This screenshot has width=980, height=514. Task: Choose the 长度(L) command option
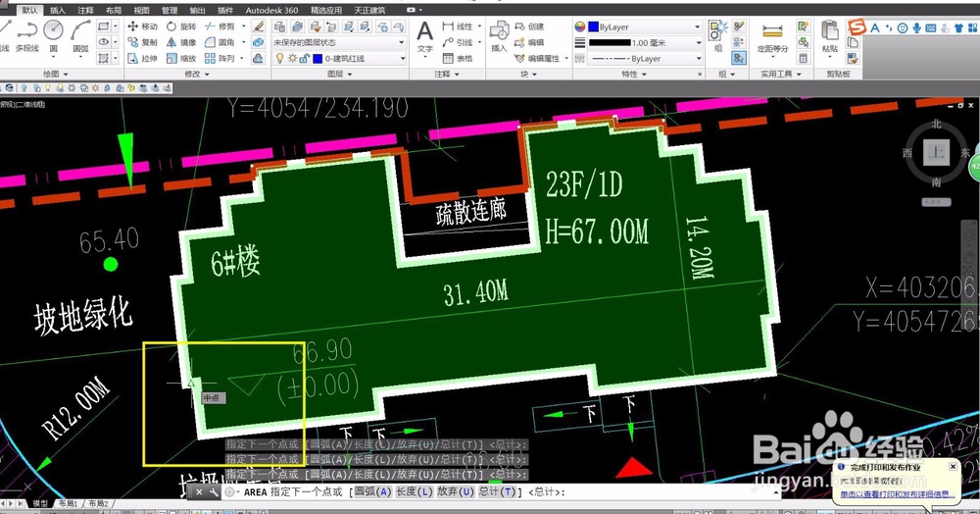(x=415, y=492)
